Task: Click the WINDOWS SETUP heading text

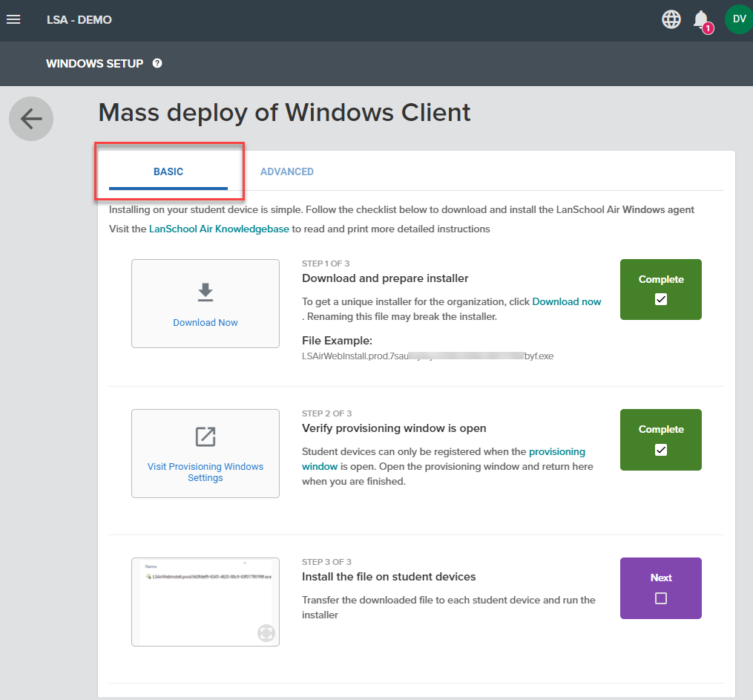Action: tap(95, 63)
